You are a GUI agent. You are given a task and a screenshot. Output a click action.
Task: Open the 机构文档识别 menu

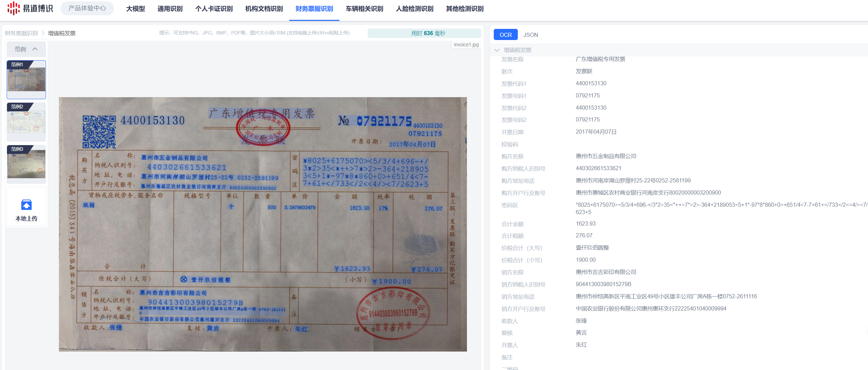coord(264,9)
